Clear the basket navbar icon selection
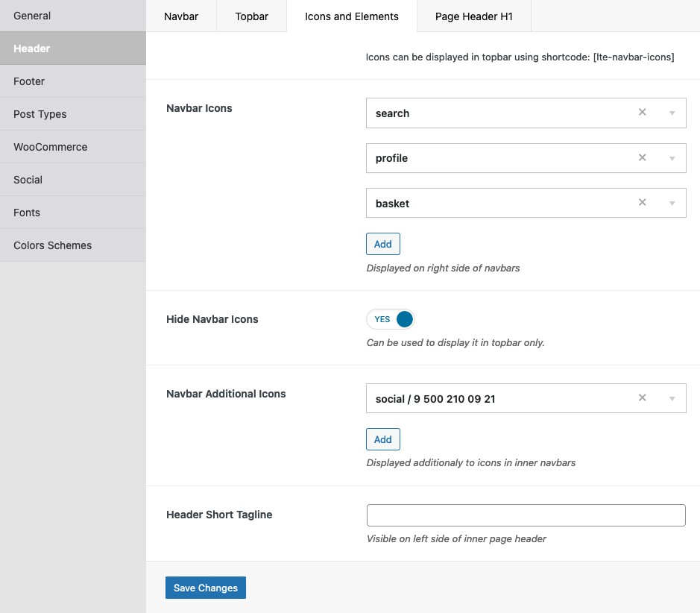Screen dimensions: 700x613 (x=642, y=202)
